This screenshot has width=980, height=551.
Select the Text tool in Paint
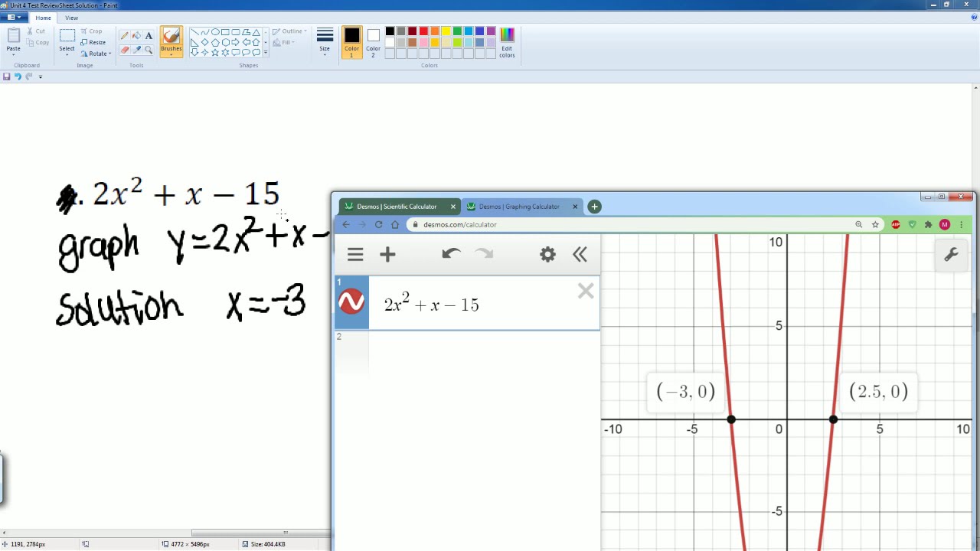[x=149, y=35]
